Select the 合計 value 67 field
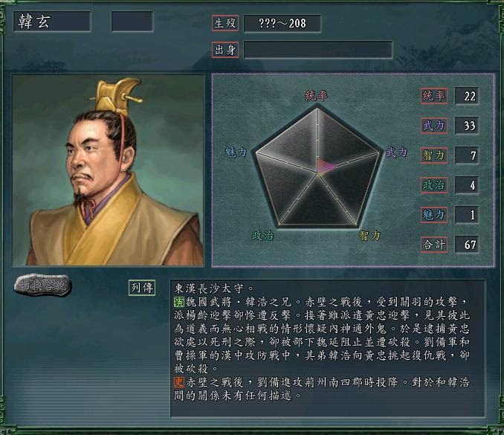The height and width of the screenshot is (435, 504). click(467, 245)
